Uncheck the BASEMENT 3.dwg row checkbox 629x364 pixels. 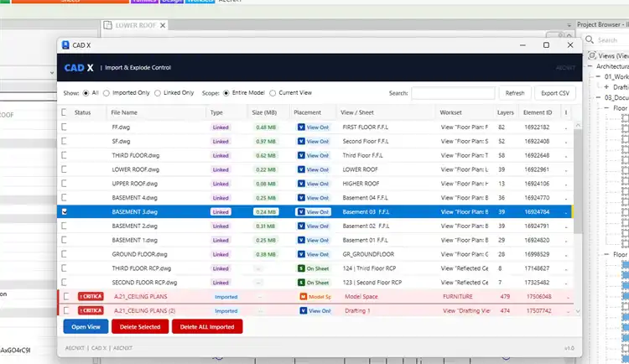pyautogui.click(x=65, y=211)
